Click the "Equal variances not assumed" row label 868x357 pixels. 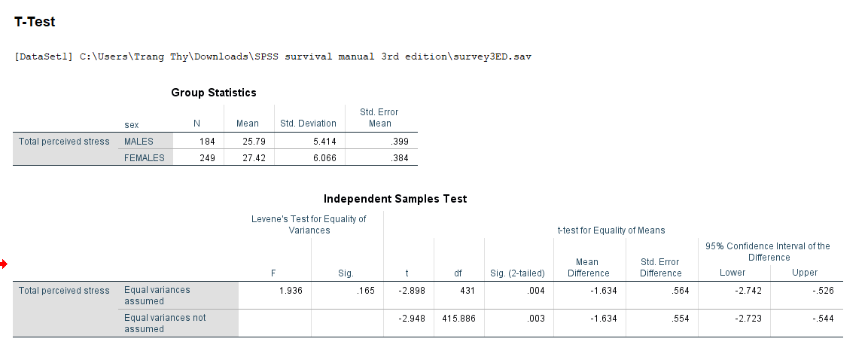[165, 323]
